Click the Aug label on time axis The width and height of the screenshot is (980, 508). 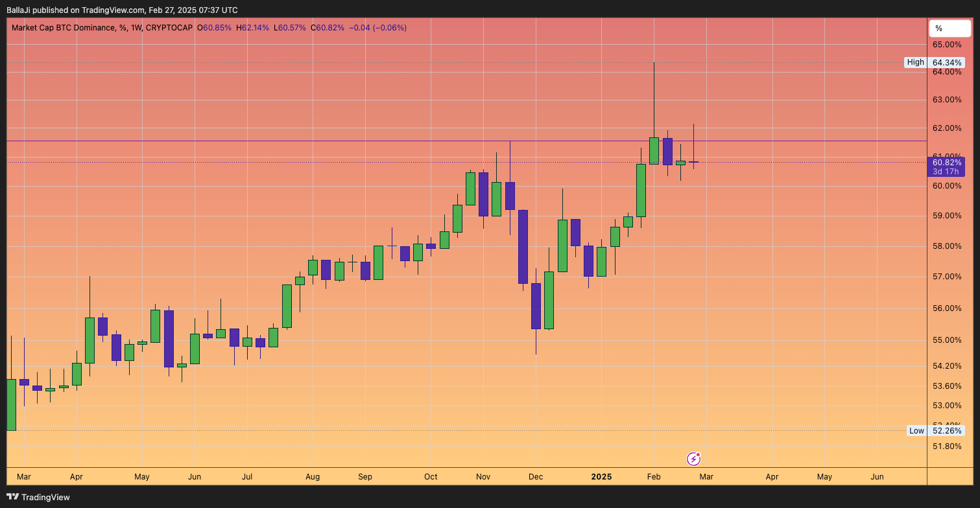click(x=313, y=477)
